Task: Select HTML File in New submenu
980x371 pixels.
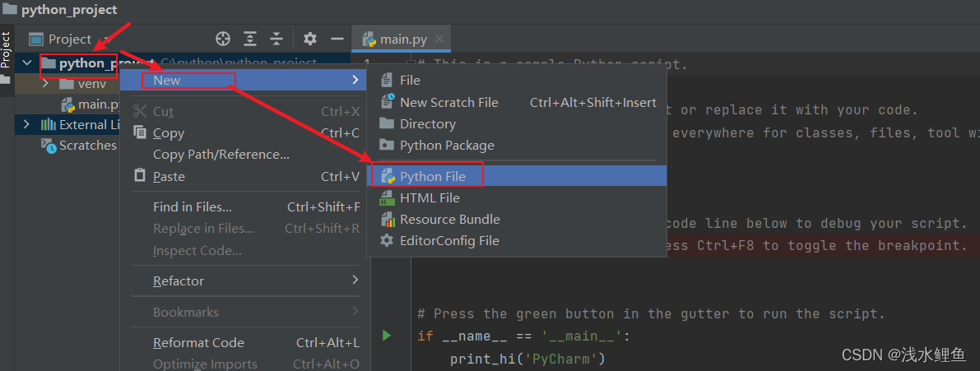Action: click(516, 198)
